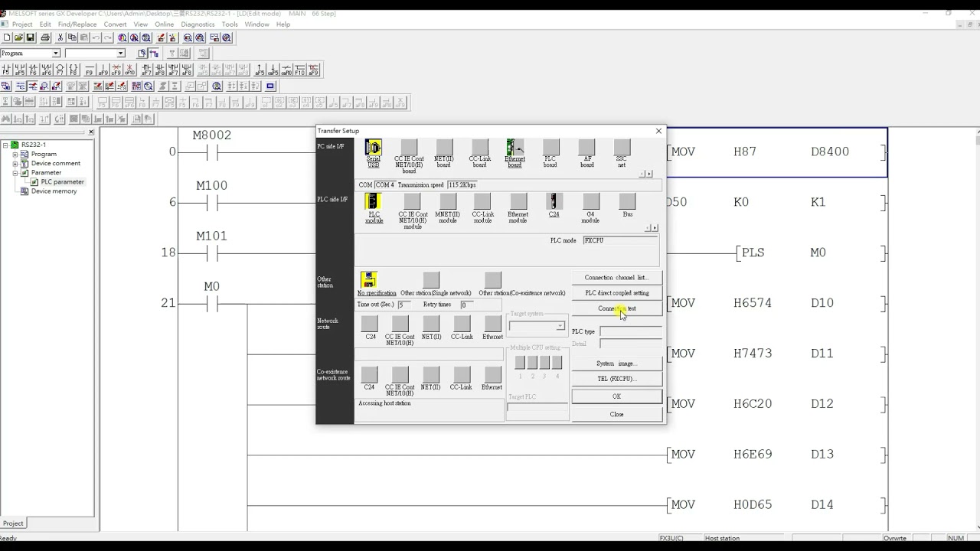This screenshot has width=980, height=551.
Task: Click the Cut scissors icon
Action: [60, 37]
